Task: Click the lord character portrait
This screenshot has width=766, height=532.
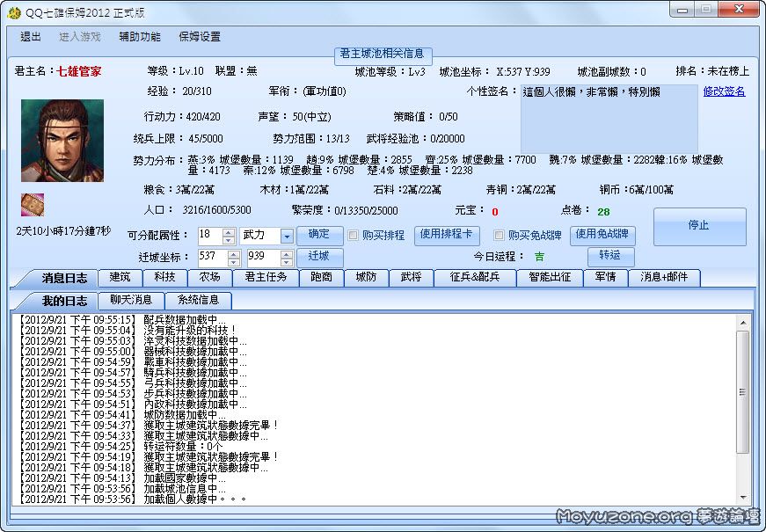Action: [62, 141]
